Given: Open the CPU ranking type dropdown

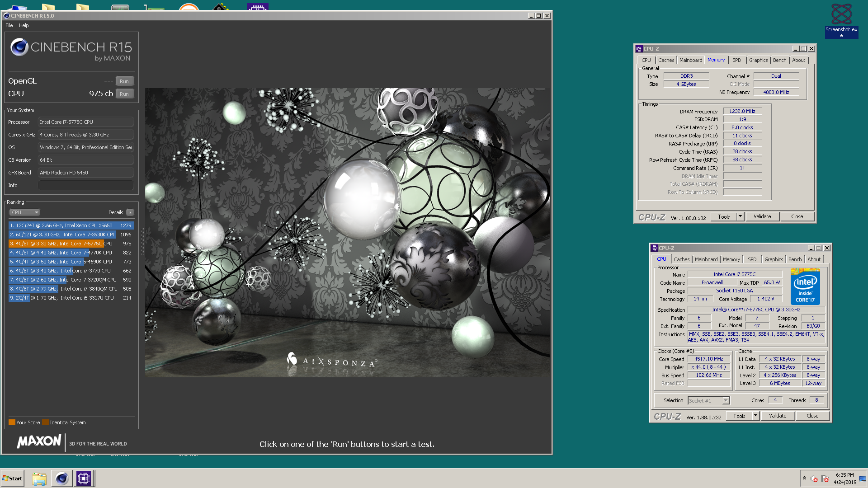Looking at the screenshot, I should [x=24, y=212].
